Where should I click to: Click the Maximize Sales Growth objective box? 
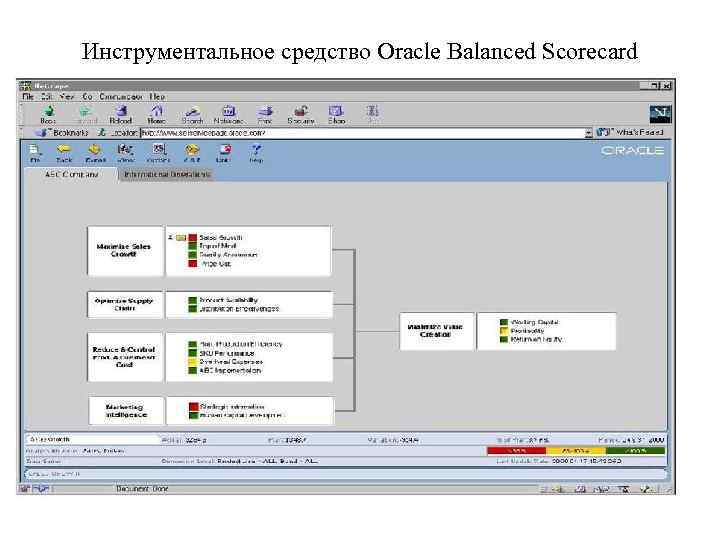[125, 251]
